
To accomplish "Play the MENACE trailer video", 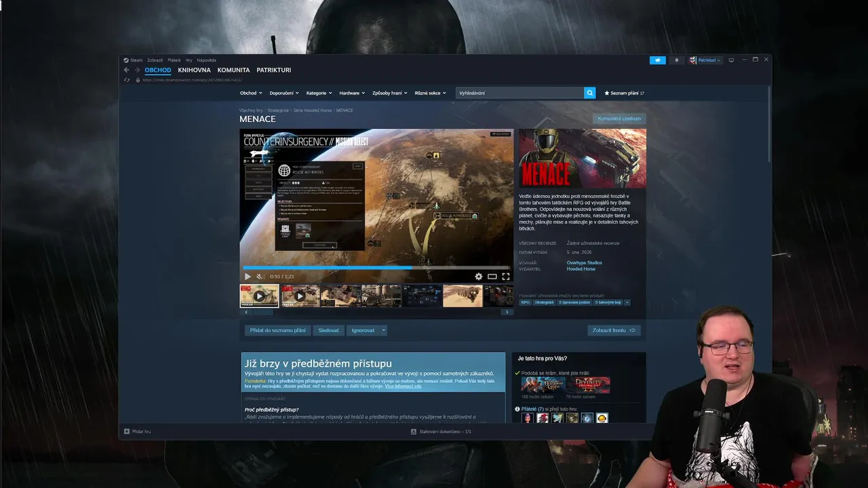I will [x=248, y=277].
